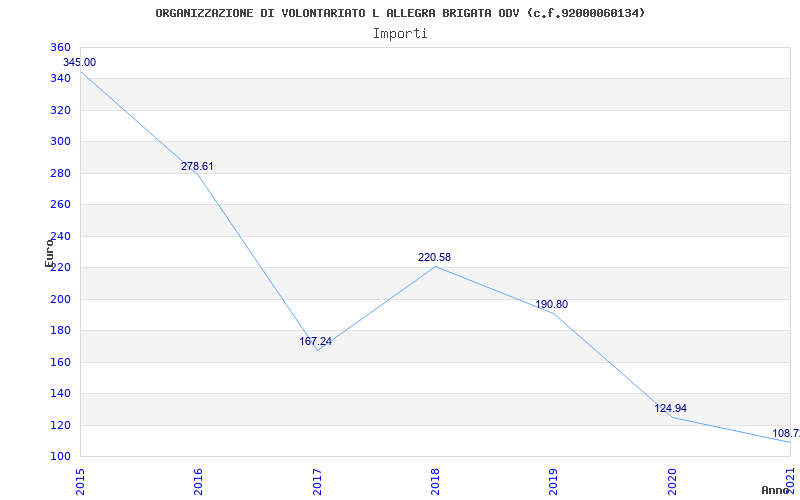Click the 'Importi' subtitle

(x=400, y=34)
